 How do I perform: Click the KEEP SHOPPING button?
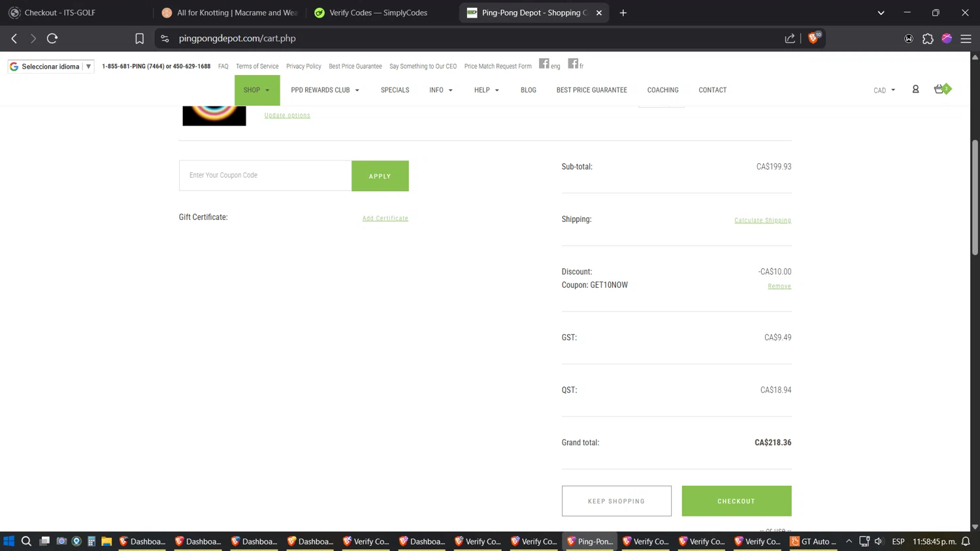[x=617, y=501]
